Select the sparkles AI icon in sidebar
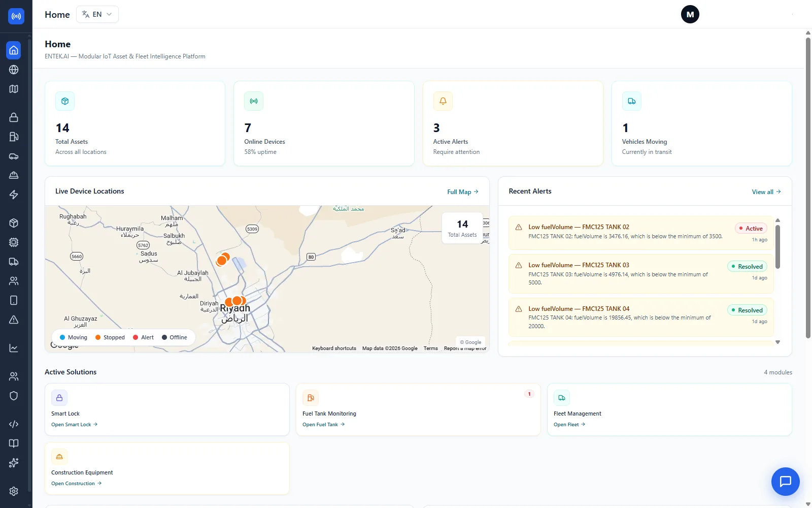The width and height of the screenshot is (812, 508). click(14, 463)
